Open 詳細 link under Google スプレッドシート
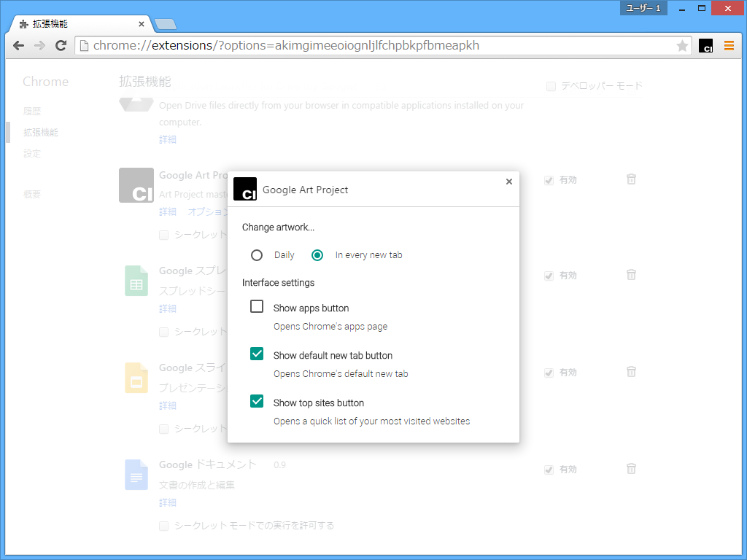 [168, 308]
